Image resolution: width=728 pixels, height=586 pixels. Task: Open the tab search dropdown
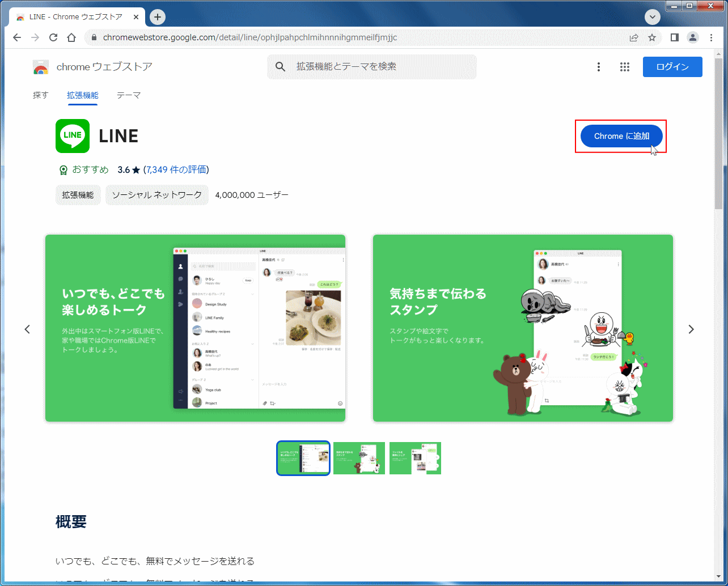653,17
